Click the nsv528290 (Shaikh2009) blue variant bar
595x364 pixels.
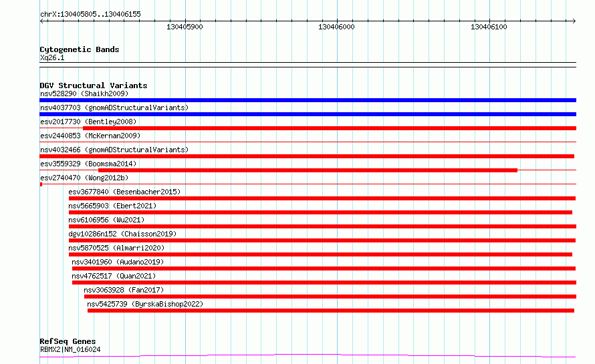pyautogui.click(x=308, y=100)
